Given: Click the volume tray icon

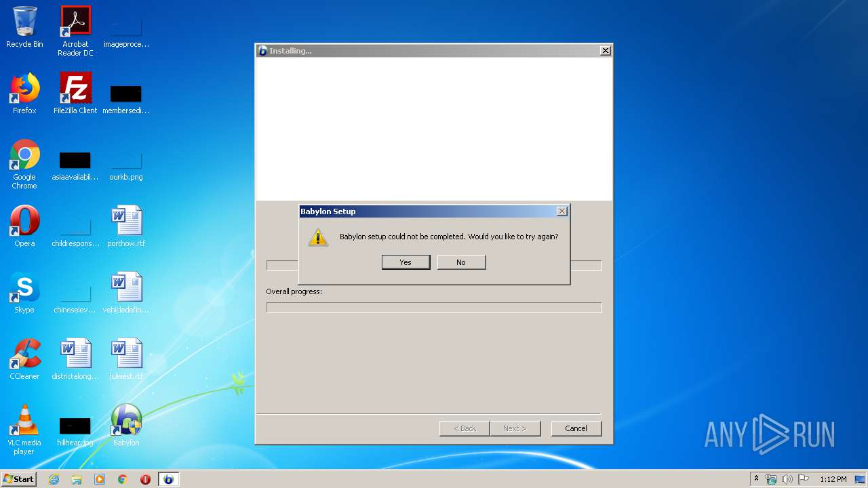Looking at the screenshot, I should [x=787, y=479].
